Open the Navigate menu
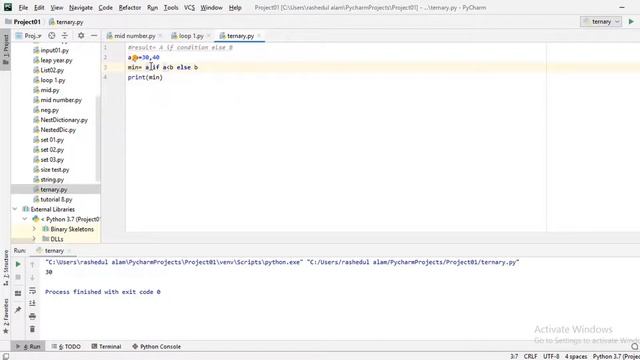The image size is (640, 360). tap(80, 8)
